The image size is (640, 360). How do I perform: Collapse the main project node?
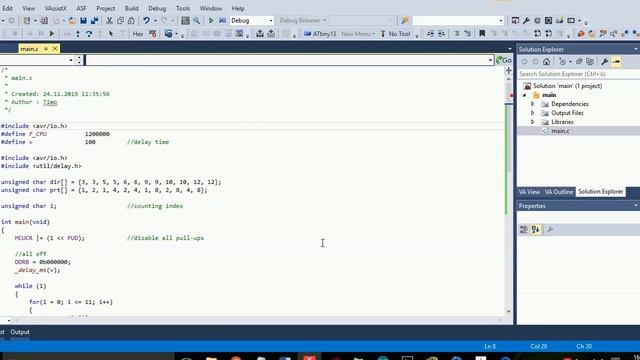click(x=524, y=95)
